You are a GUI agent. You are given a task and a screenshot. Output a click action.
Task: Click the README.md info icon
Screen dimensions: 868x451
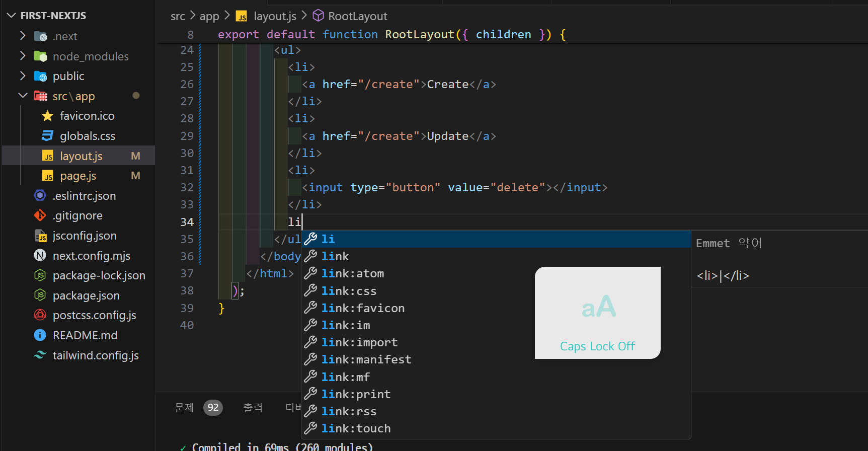(40, 335)
